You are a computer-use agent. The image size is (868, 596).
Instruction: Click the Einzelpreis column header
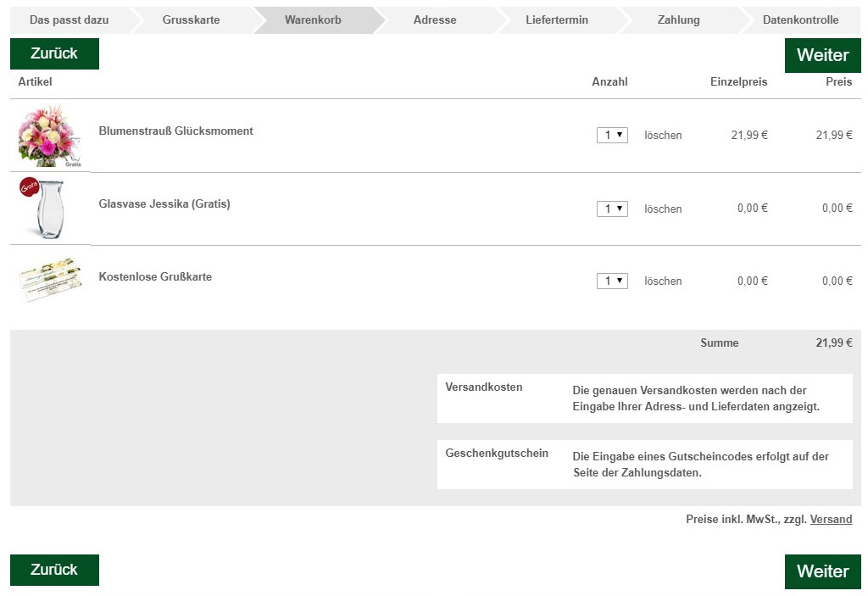738,82
